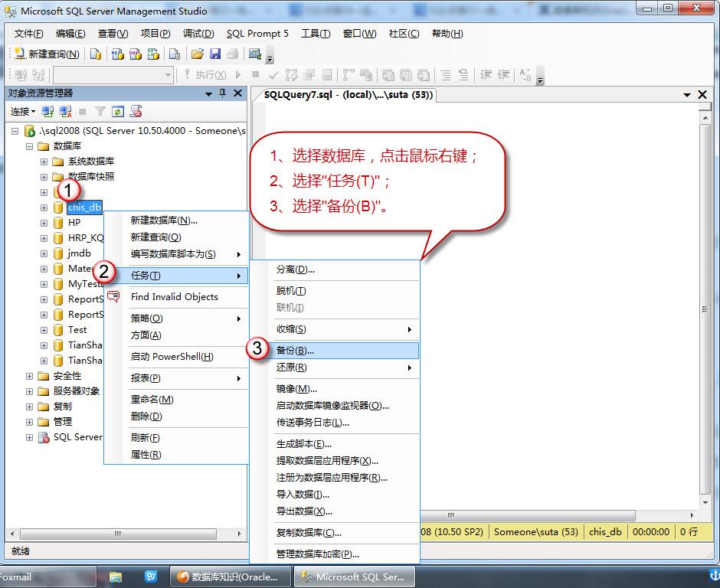720x588 pixels.
Task: Click the Disconnect icon in Object Explorer
Action: pyautogui.click(x=65, y=112)
